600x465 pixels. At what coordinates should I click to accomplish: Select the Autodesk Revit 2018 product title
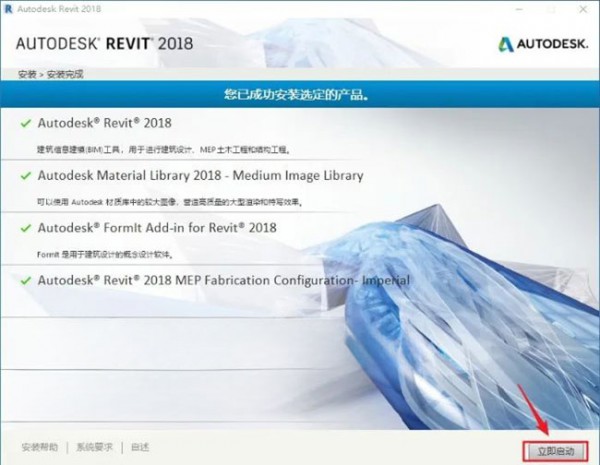(x=104, y=123)
